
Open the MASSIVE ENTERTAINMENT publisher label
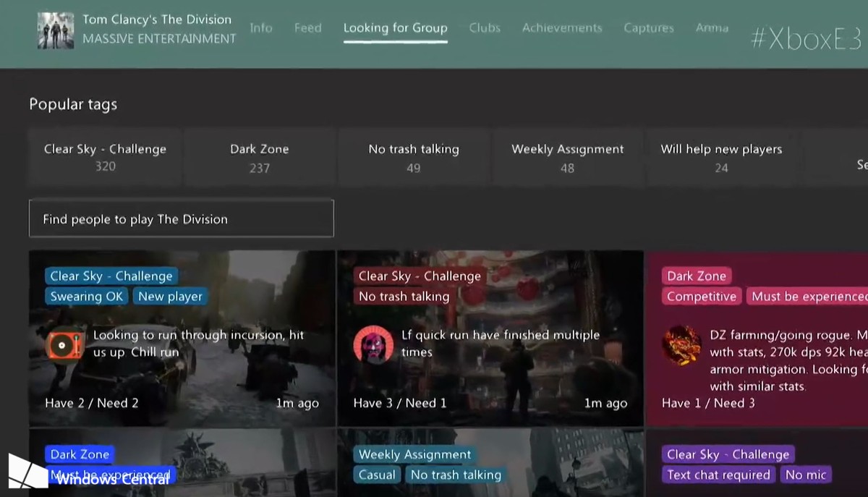click(x=159, y=38)
